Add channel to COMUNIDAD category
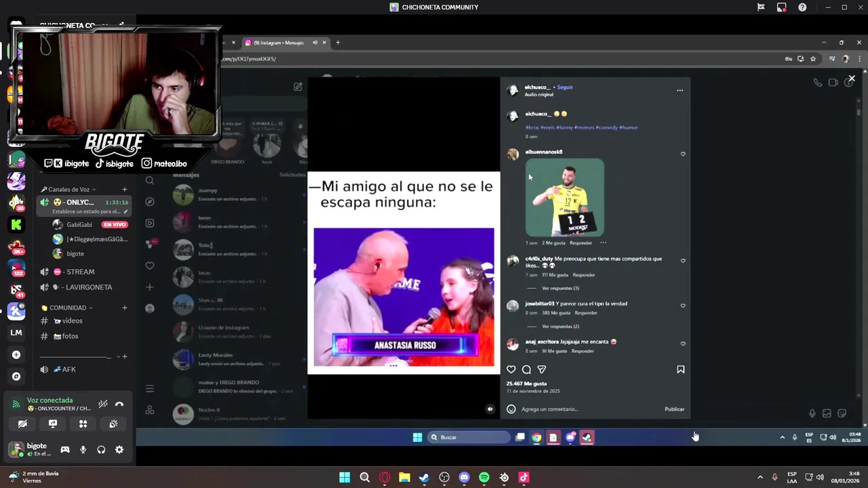 124,308
